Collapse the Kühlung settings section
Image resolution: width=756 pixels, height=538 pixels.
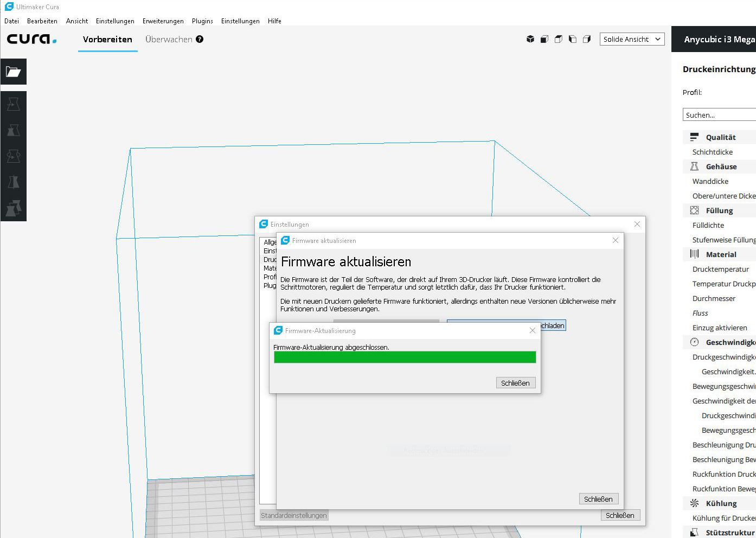719,503
